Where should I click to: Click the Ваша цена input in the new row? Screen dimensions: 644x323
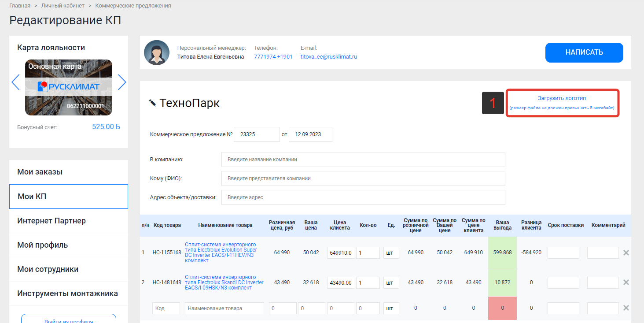[x=312, y=308]
